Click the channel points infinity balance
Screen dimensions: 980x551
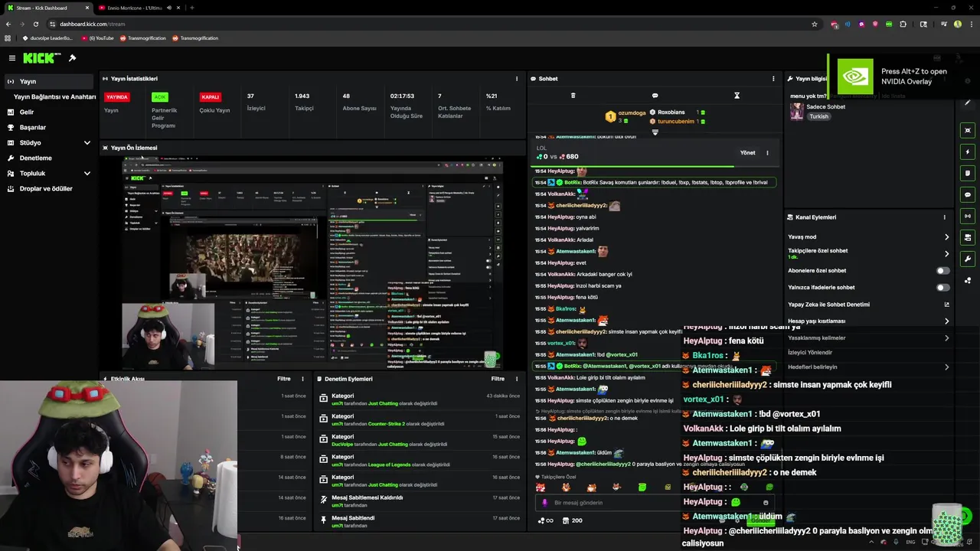click(546, 520)
